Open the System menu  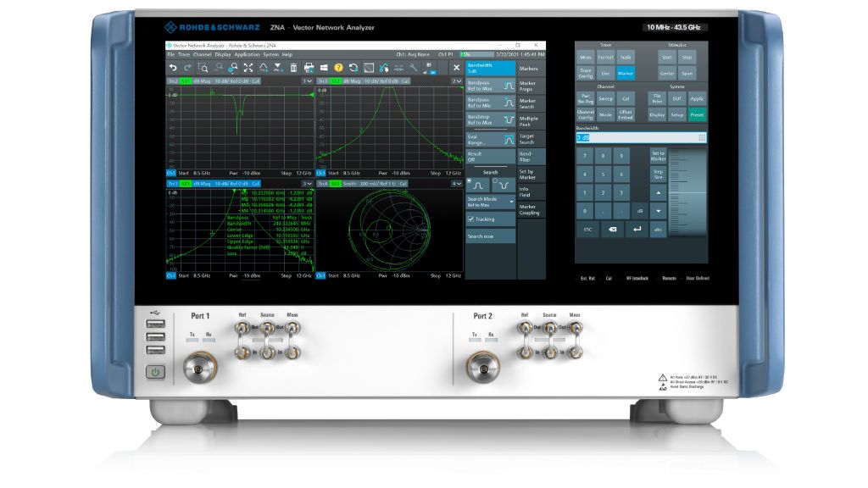(270, 55)
